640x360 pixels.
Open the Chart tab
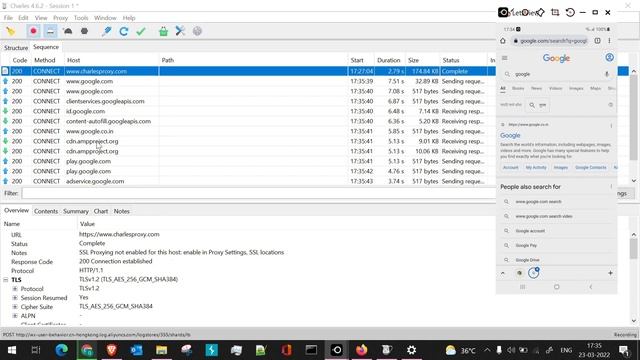coord(101,211)
